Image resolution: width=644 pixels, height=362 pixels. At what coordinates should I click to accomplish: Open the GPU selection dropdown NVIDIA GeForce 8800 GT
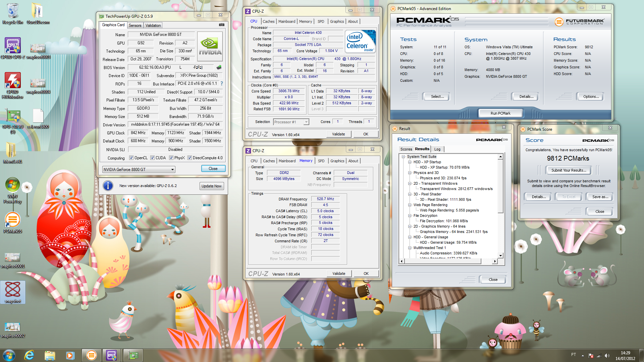[x=139, y=170]
